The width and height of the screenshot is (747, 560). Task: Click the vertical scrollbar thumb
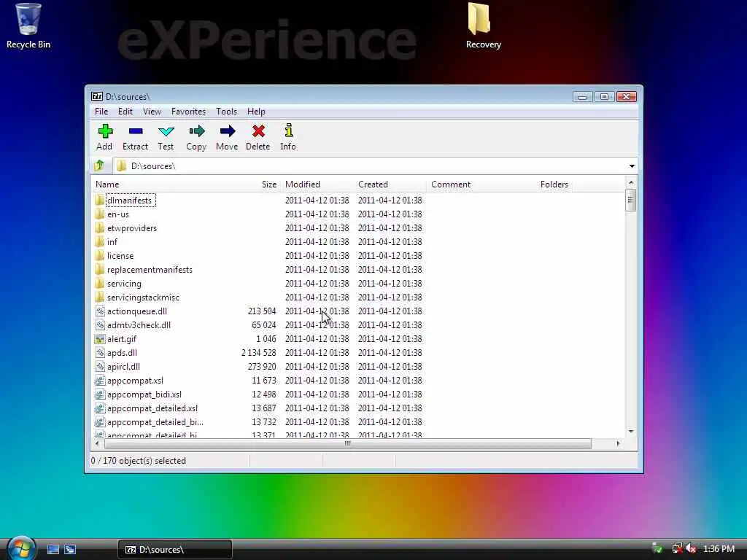point(630,200)
